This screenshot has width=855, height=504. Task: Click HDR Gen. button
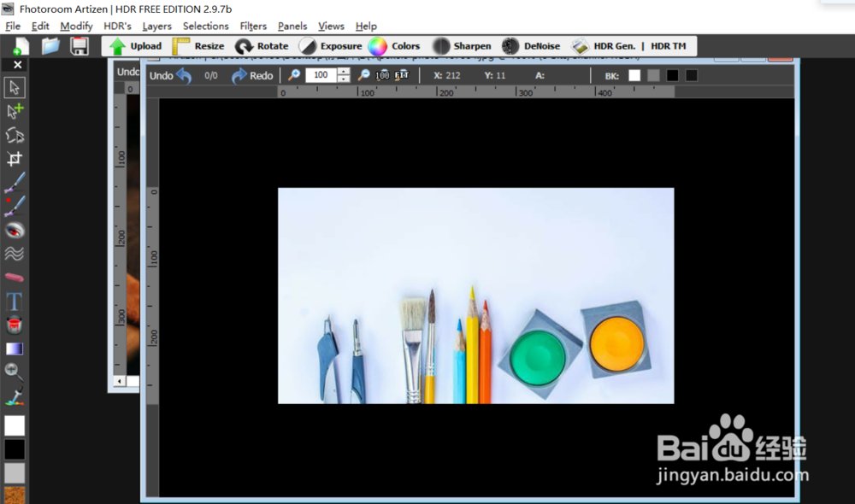(x=604, y=46)
